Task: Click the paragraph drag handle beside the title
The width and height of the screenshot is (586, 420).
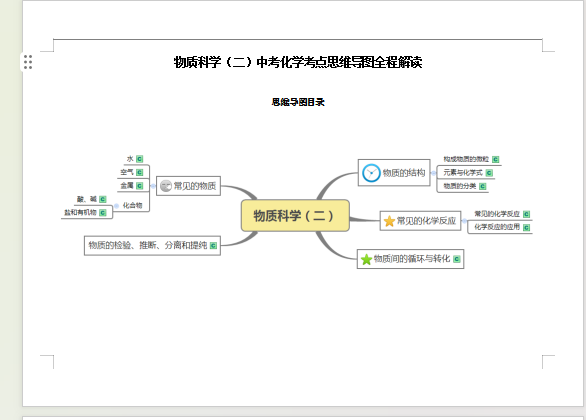Action: point(28,62)
